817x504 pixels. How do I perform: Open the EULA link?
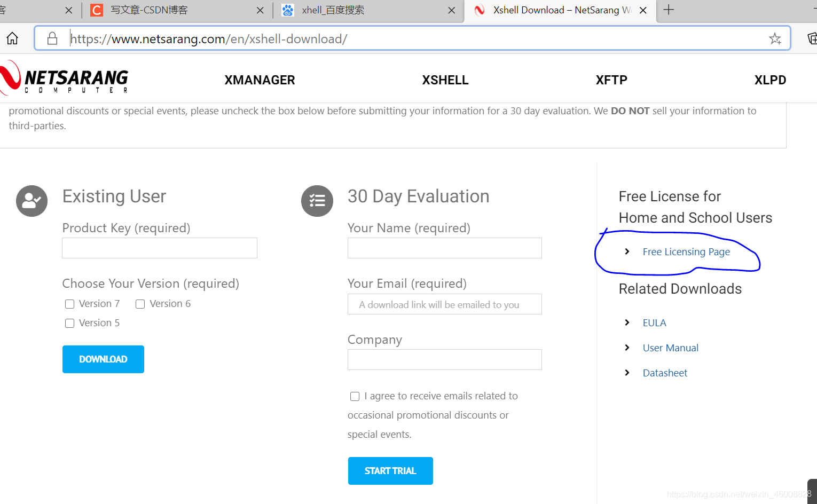tap(654, 322)
